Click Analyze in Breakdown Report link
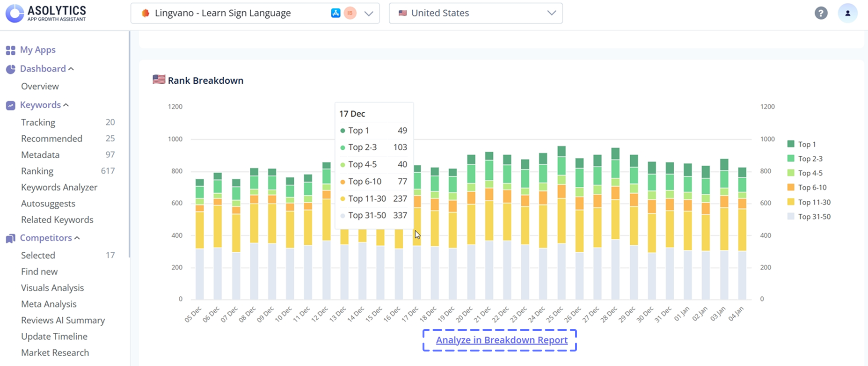Screen dimensions: 868x366 502,340
